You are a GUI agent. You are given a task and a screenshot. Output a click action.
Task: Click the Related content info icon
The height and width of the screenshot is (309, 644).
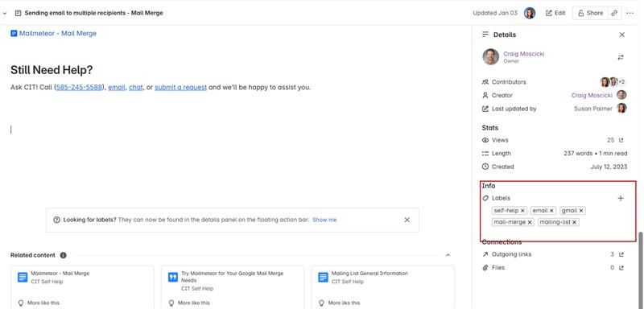coord(64,255)
